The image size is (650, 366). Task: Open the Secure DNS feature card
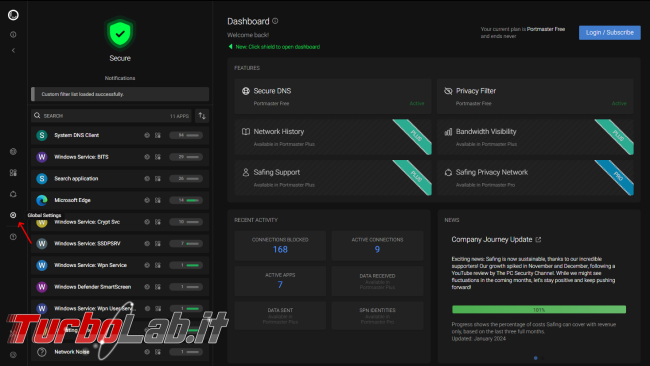pyautogui.click(x=333, y=96)
